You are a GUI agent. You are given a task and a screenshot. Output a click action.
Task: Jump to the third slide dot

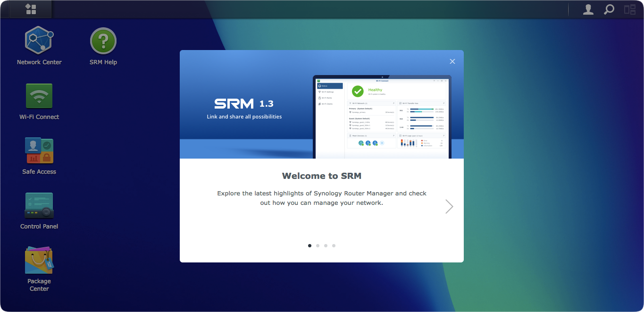point(326,245)
